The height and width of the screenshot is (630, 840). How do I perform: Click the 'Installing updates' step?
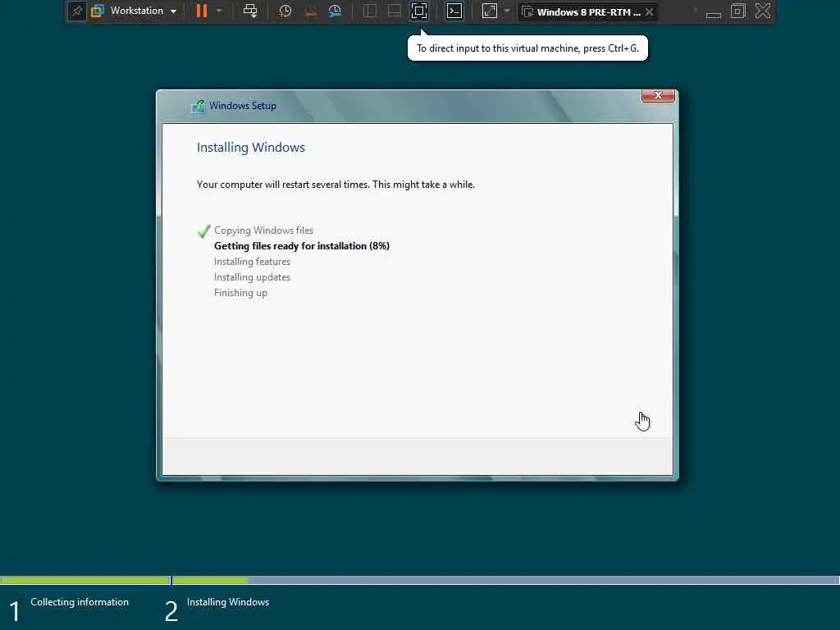click(252, 277)
